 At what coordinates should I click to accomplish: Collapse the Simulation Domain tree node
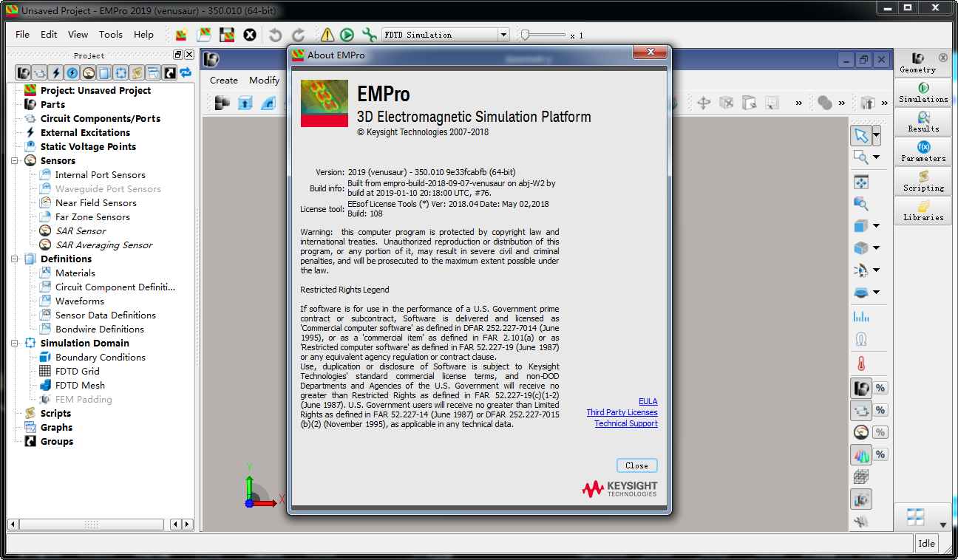click(x=14, y=343)
